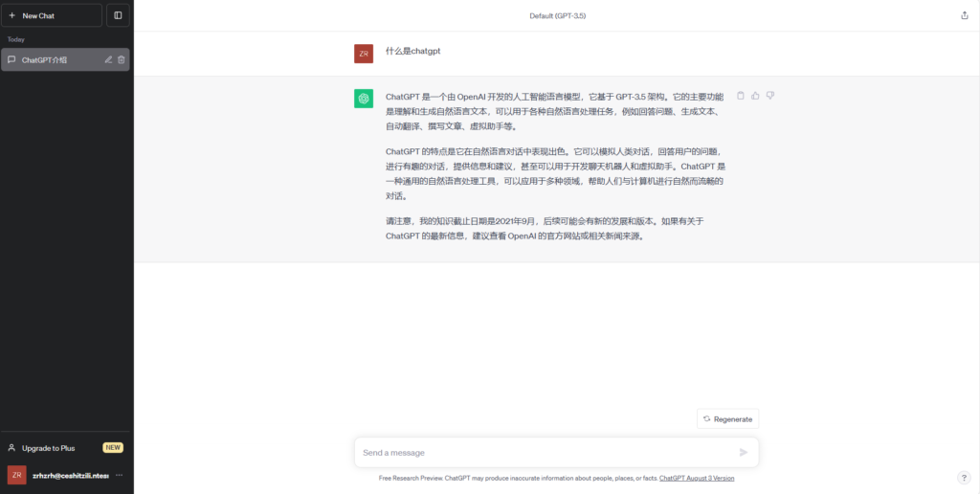The width and height of the screenshot is (980, 494).
Task: Start a New Chat
Action: (52, 15)
